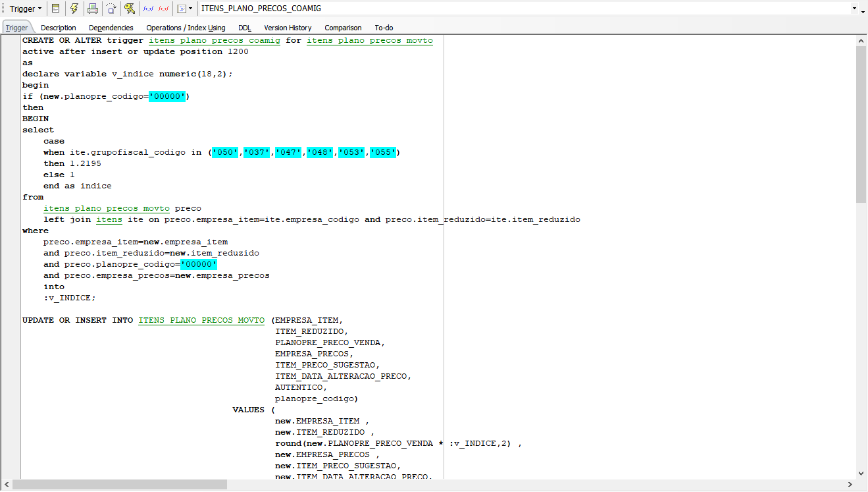Click the 'end as indice' line
Screen dimensions: 868x492
pos(78,186)
